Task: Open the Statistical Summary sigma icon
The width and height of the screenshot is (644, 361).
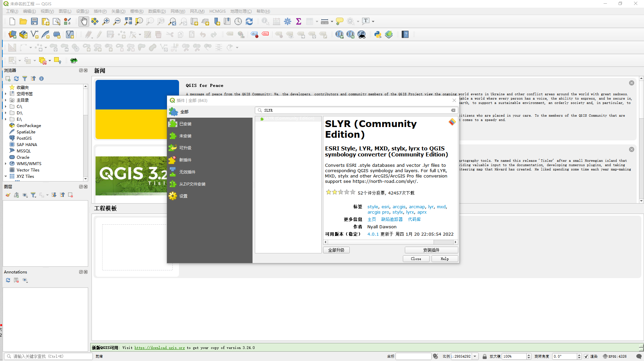Action: click(299, 21)
